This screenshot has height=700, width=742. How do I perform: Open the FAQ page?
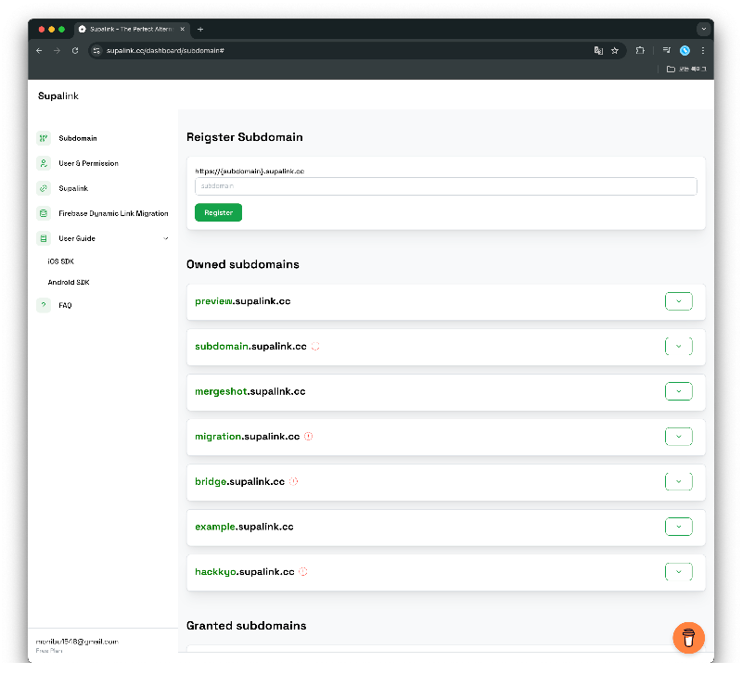pos(65,305)
